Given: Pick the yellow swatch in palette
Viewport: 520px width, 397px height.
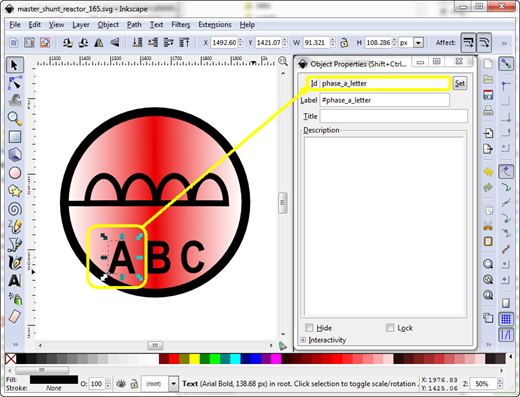Looking at the screenshot, I should click(x=195, y=359).
